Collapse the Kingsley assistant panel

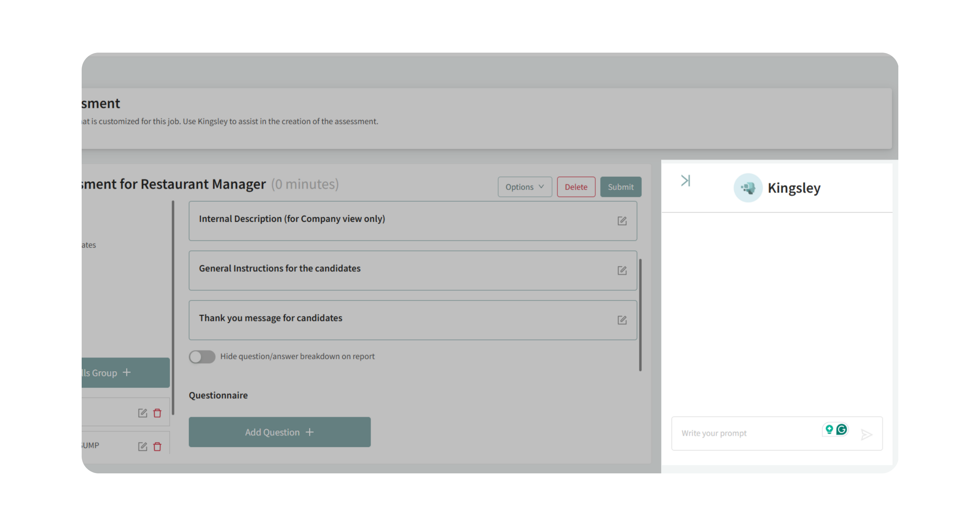685,180
